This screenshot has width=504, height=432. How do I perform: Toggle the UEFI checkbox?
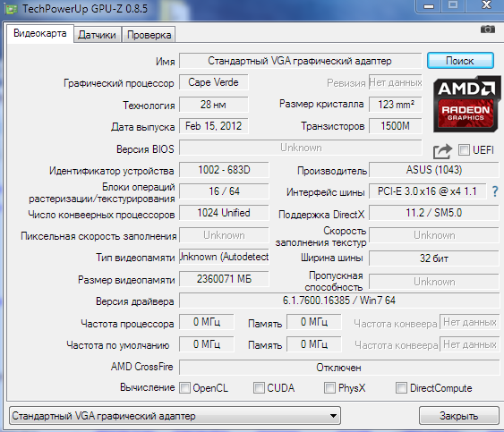(x=464, y=149)
